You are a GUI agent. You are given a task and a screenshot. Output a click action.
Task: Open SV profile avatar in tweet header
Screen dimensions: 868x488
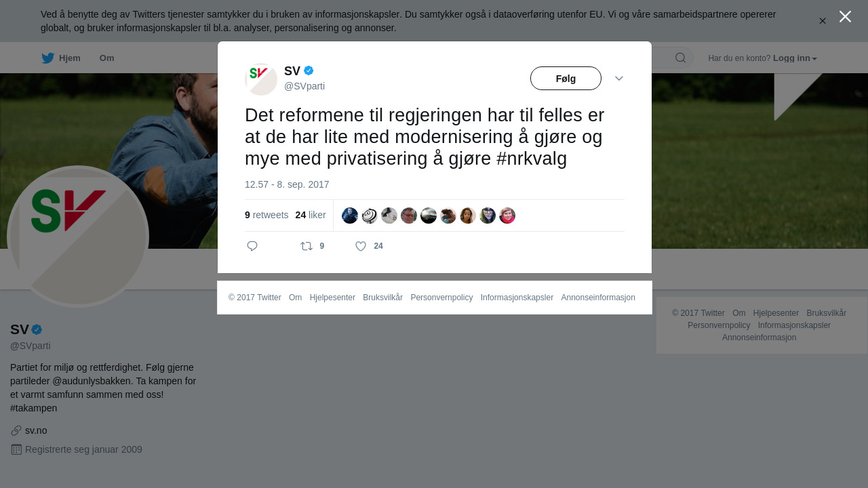coord(261,79)
